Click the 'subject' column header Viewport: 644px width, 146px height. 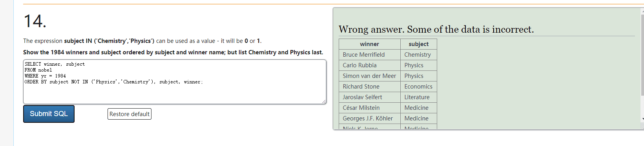(419, 44)
